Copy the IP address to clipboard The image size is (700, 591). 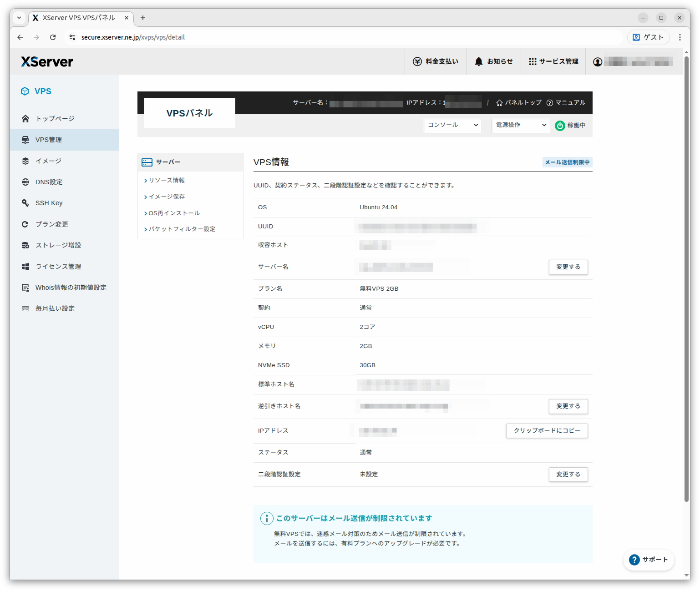coord(547,430)
